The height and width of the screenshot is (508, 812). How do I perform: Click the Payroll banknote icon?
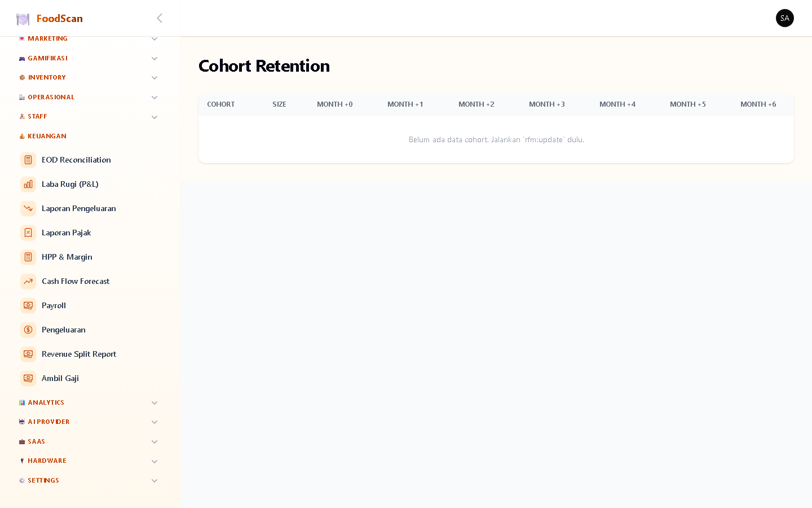tap(28, 305)
